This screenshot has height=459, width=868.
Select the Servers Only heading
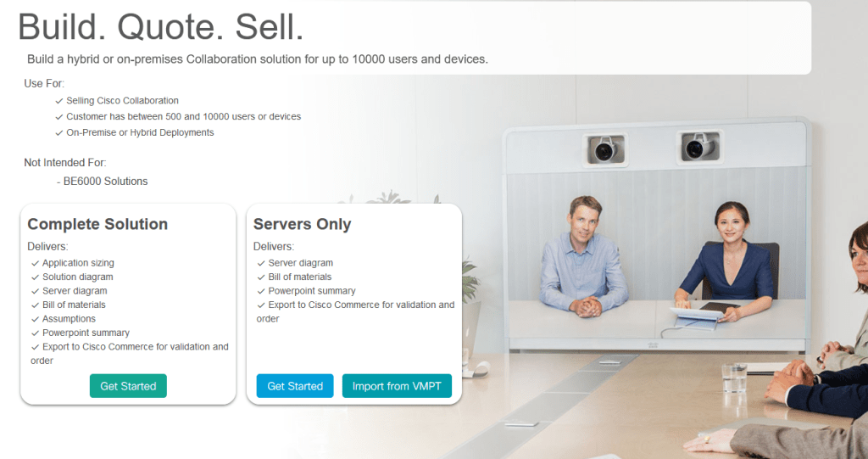click(x=303, y=224)
